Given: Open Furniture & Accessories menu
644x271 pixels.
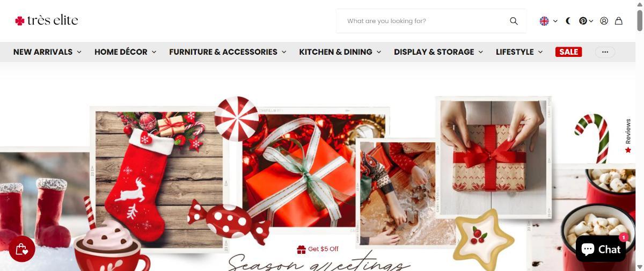Looking at the screenshot, I should pyautogui.click(x=228, y=52).
